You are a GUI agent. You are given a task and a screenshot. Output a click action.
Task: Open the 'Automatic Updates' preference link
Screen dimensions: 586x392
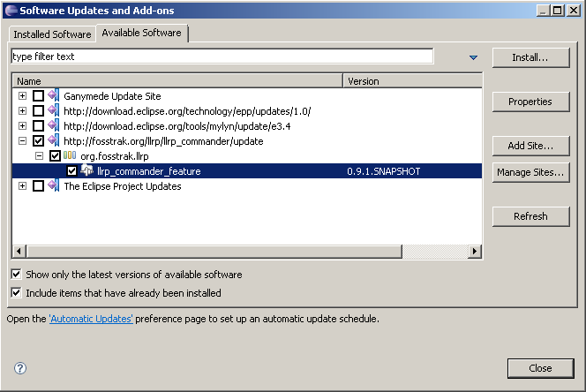[x=91, y=319]
